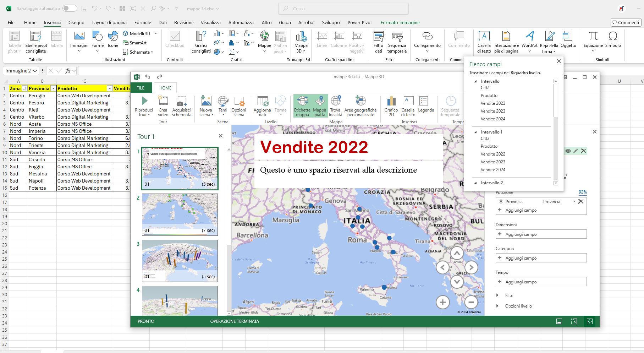Image resolution: width=644 pixels, height=353 pixels.
Task: Click Modelli 3D in Excel ribbon
Action: click(x=139, y=33)
